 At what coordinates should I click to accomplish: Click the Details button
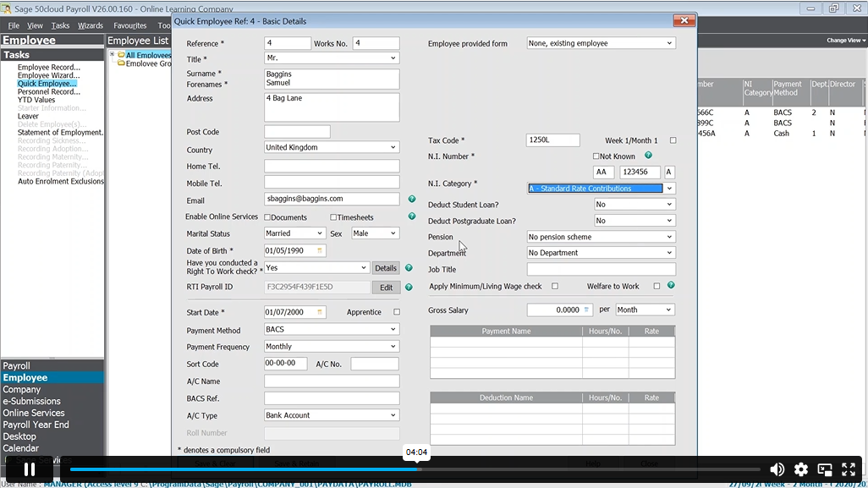[386, 268]
